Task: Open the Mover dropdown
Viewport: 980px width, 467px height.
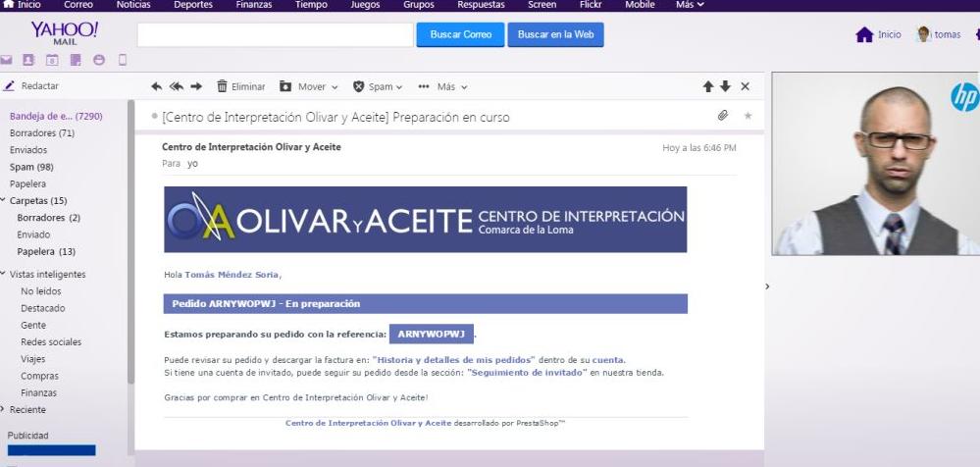Action: (309, 87)
